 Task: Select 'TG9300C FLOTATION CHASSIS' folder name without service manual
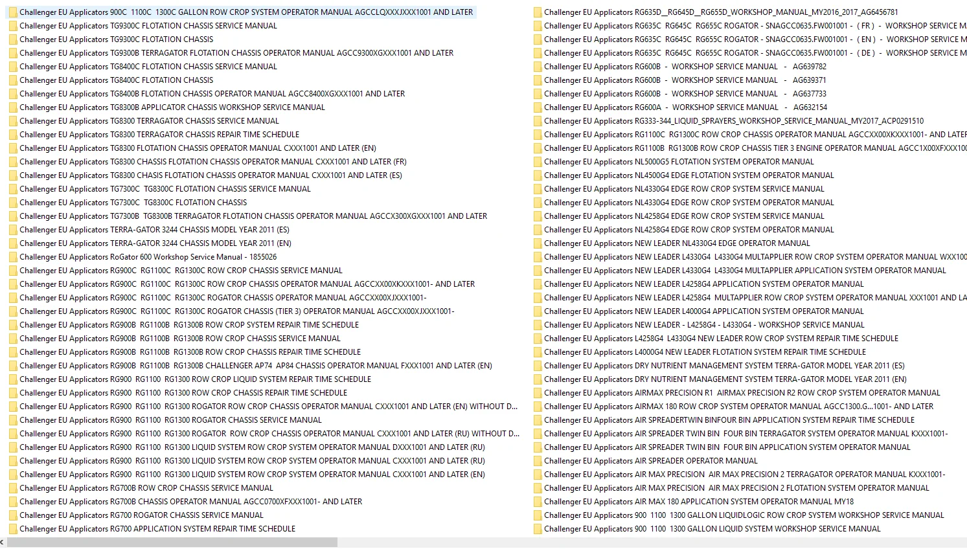tap(116, 39)
